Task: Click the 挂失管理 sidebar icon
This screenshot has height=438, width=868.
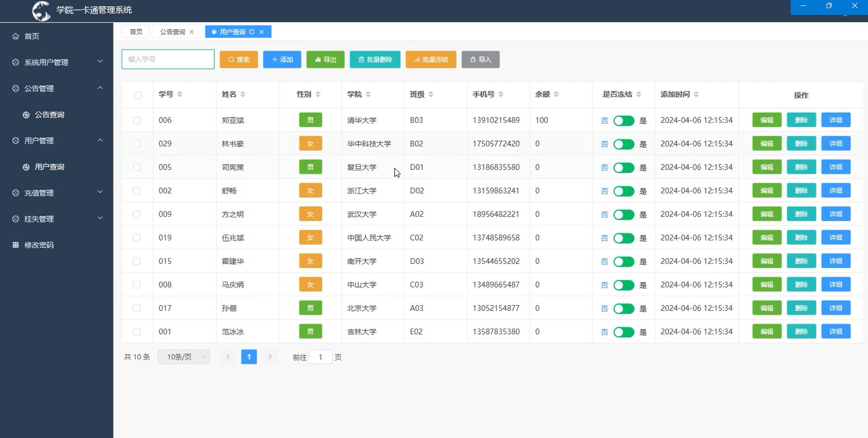Action: tap(16, 219)
